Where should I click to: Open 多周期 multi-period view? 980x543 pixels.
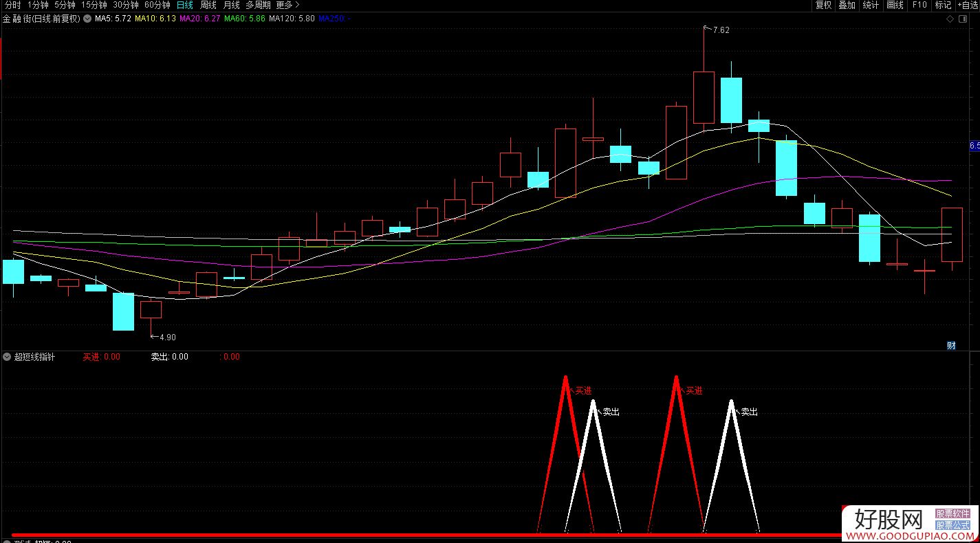click(258, 5)
